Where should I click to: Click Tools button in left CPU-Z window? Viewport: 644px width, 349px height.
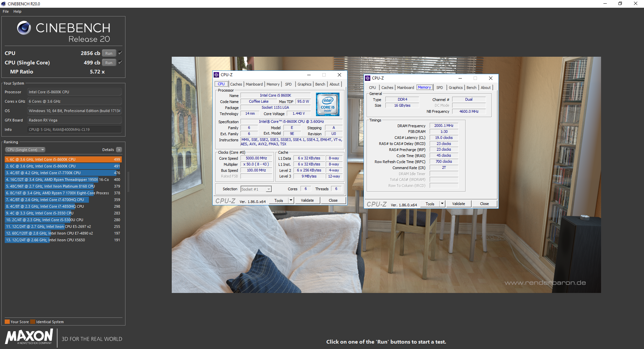pyautogui.click(x=279, y=200)
